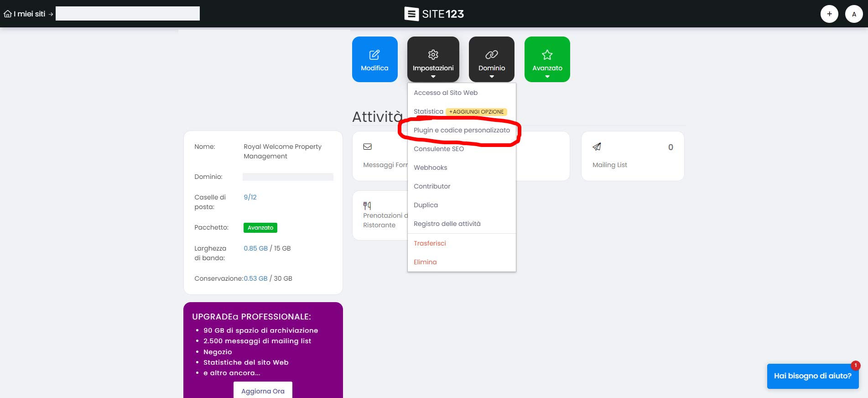Select Plugin e codice personalizzato

462,130
